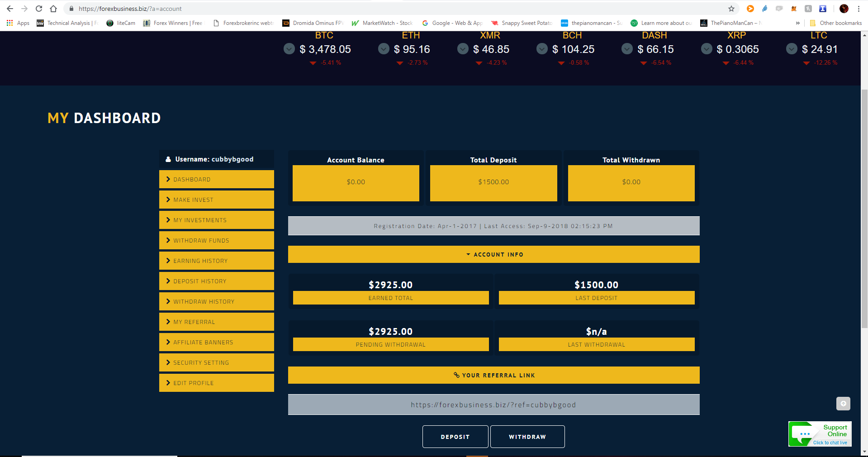Bookmark this page with star icon
Screen dimensions: 868x457
pos(731,9)
